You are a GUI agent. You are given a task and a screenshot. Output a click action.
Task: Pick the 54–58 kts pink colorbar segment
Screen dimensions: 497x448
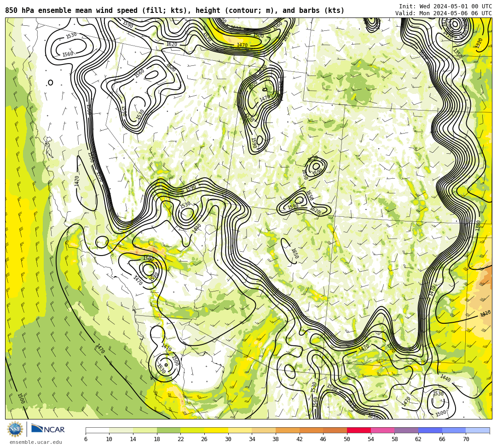tap(382, 430)
